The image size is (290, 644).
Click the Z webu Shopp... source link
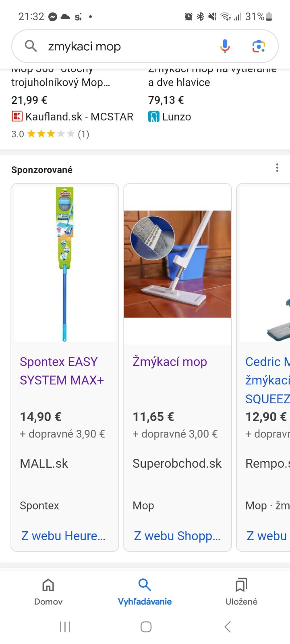tap(177, 536)
